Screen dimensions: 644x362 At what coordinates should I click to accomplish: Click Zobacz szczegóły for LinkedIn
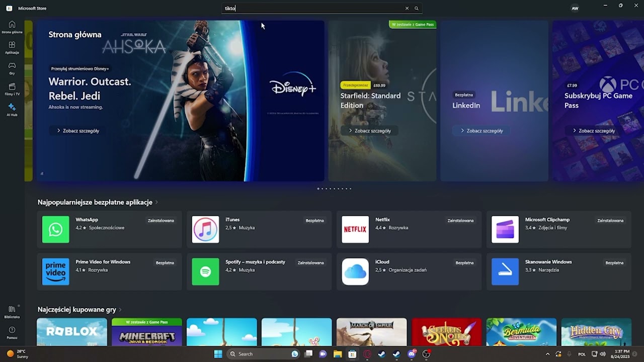tap(481, 131)
